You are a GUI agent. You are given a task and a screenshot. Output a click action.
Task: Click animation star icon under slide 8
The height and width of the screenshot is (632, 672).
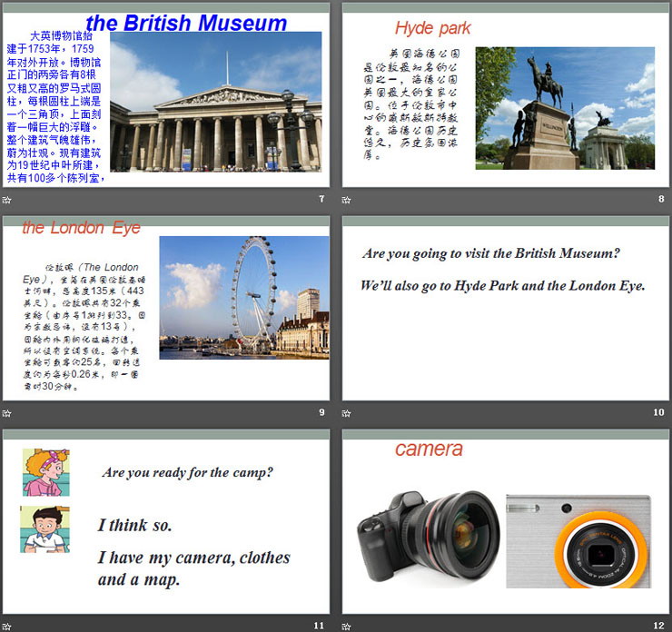(x=346, y=200)
